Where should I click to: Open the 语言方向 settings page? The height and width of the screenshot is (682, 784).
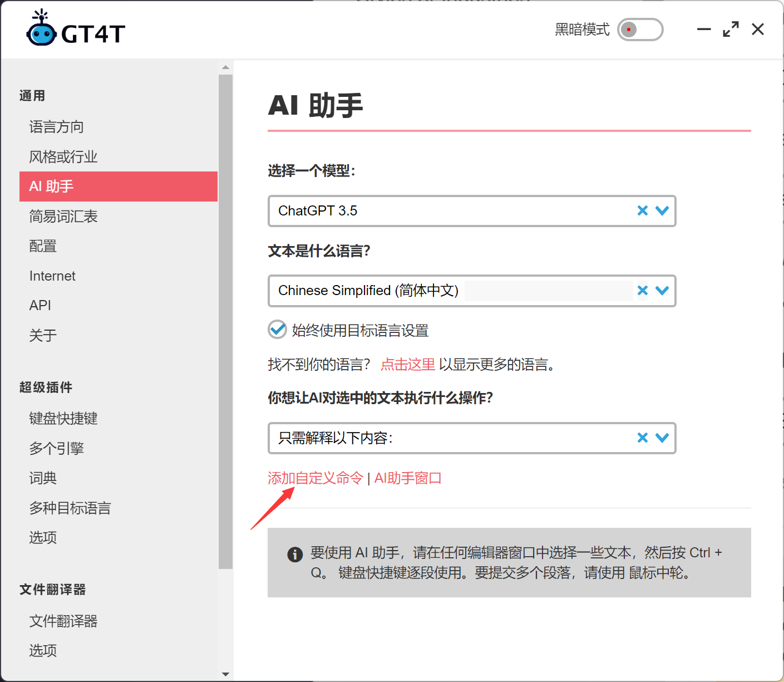[56, 127]
